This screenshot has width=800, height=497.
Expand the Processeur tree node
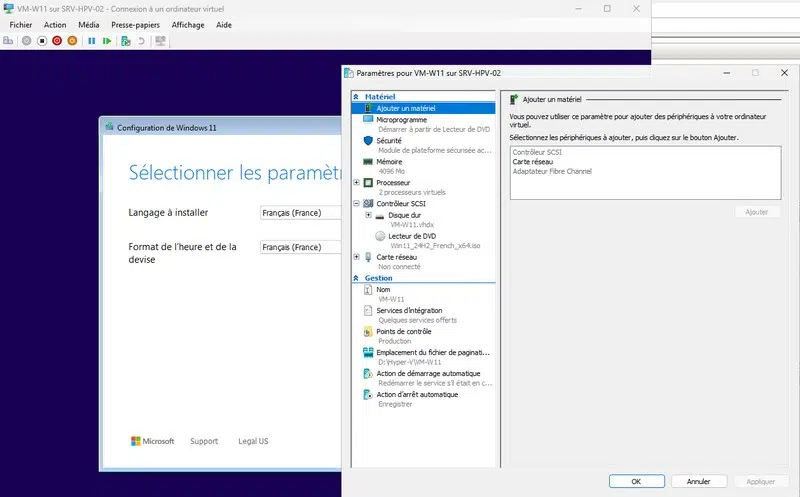(x=357, y=183)
